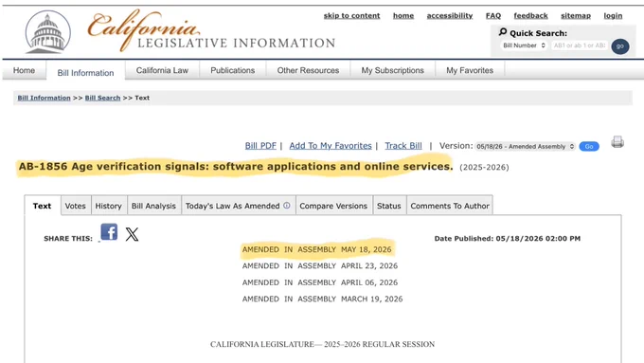Image resolution: width=644 pixels, height=363 pixels.
Task: Switch to the Status tab
Action: 389,206
